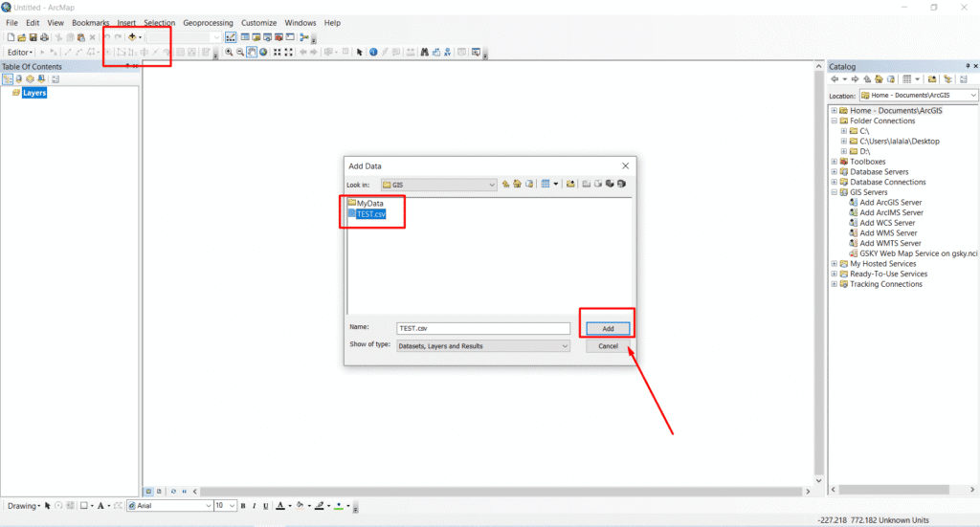The image size is (980, 527).
Task: Collapse Folder Connections in Catalog tree
Action: (x=834, y=121)
